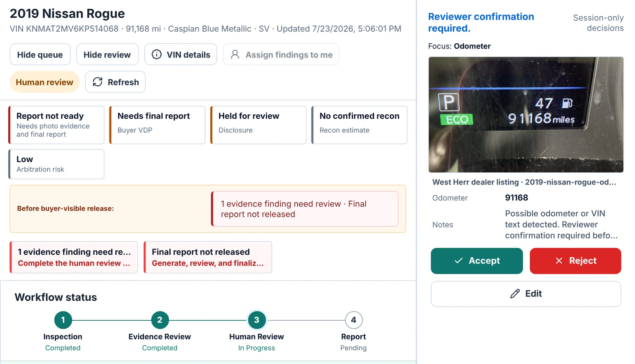Accept the odometer finding
635x364 pixels.
pos(477,261)
